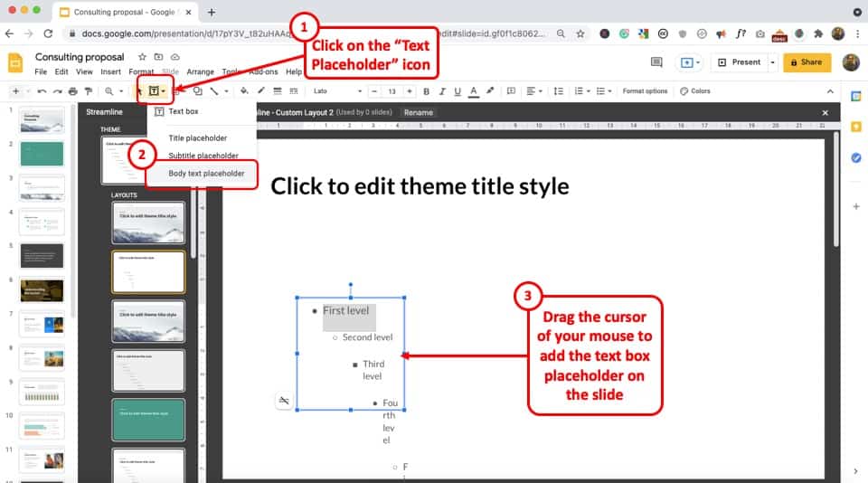Open Google Tasks side panel
This screenshot has height=483, width=868.
856,158
